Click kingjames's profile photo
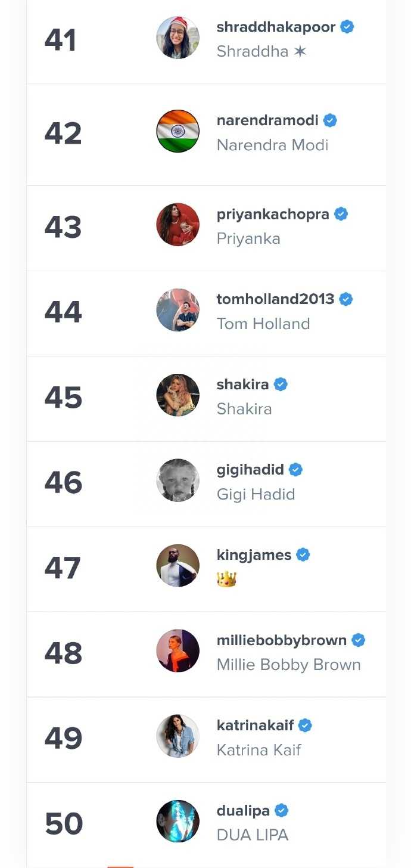 click(178, 566)
